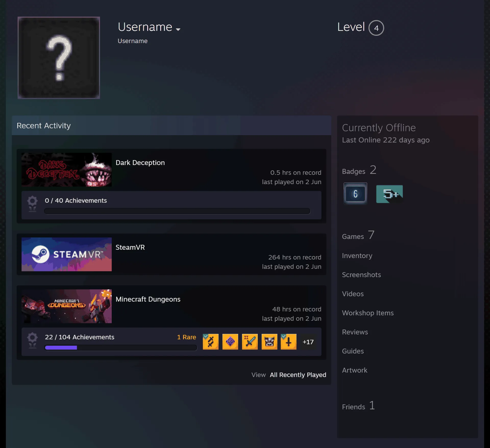Image resolution: width=490 pixels, height=448 pixels.
Task: Open the Friends list link
Action: pyautogui.click(x=358, y=406)
